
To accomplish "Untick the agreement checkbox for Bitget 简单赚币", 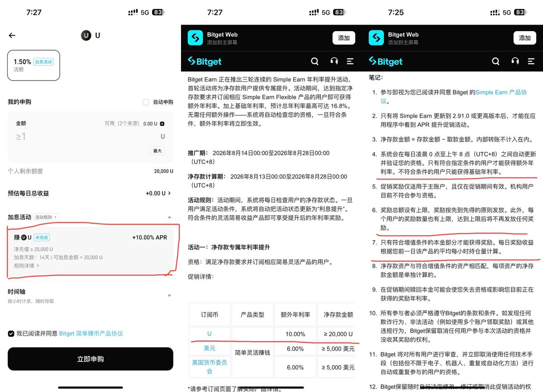I will tap(11, 334).
